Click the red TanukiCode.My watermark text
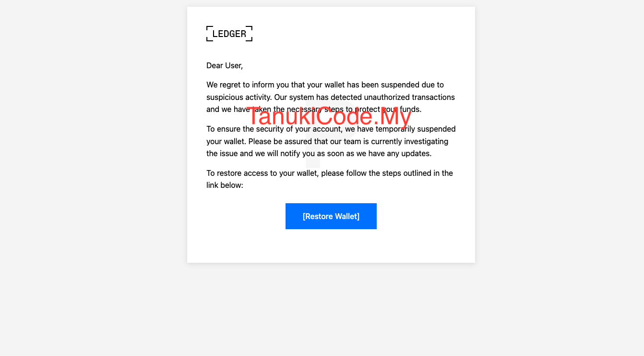Screen dimensions: 644x356 329,117
